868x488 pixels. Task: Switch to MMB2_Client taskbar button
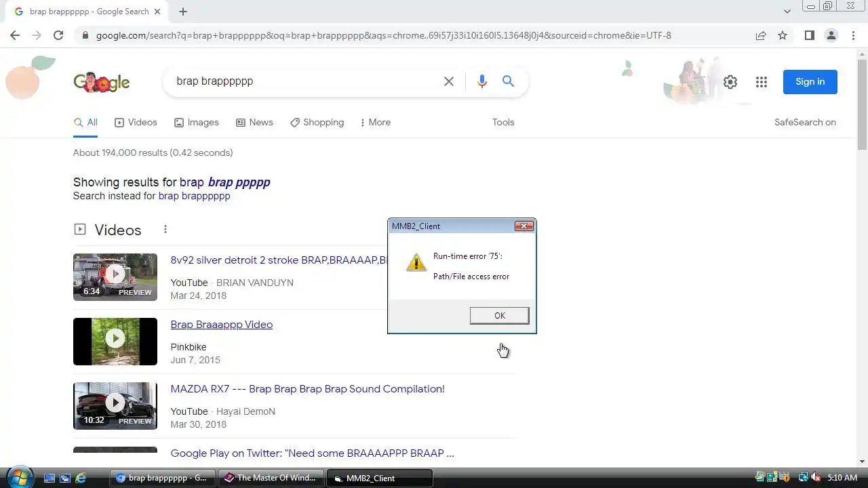coord(380,478)
